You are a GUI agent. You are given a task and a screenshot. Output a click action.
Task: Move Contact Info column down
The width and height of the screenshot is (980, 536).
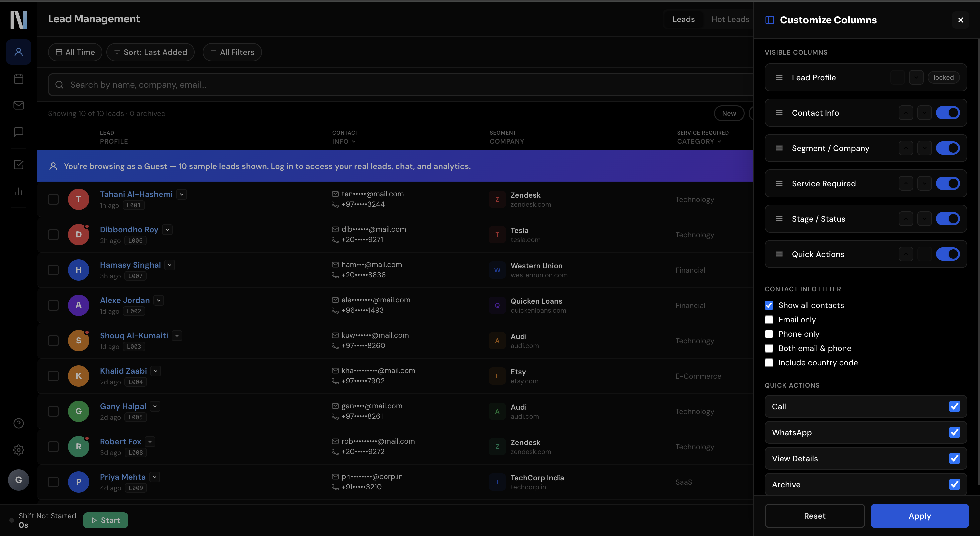click(924, 113)
